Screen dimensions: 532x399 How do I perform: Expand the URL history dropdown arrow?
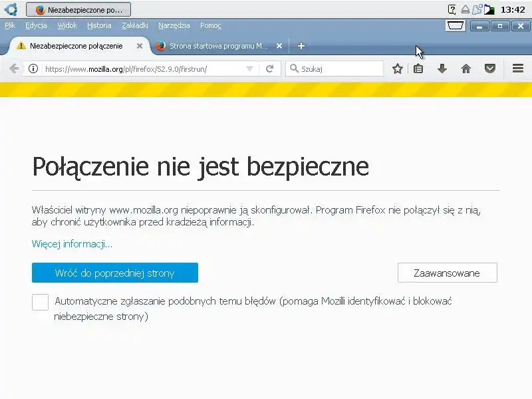click(x=250, y=69)
